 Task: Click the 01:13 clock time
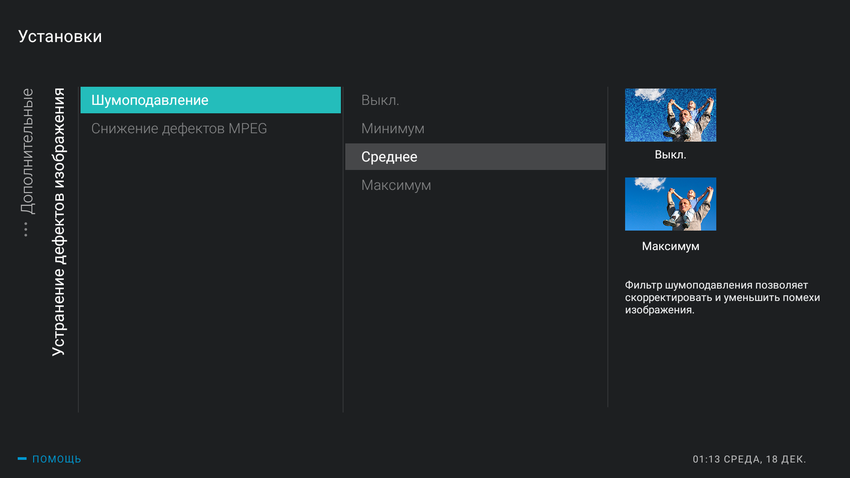[707, 459]
